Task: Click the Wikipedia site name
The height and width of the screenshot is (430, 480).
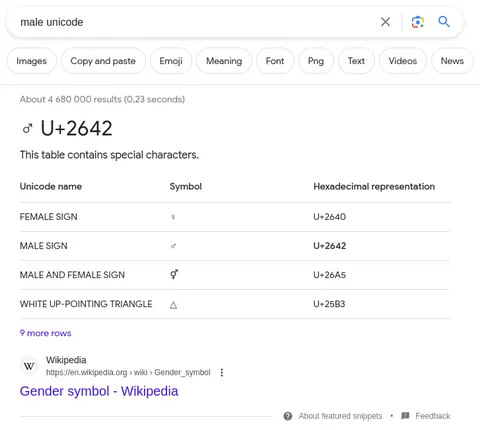Action: click(66, 360)
